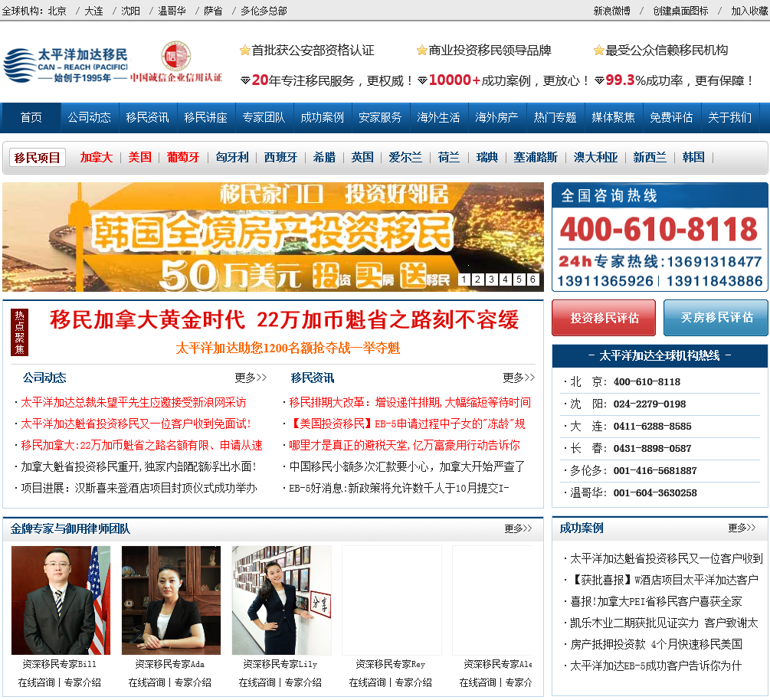The image size is (770, 700).
Task: Click 在线咨询 under expert Bill
Action: point(36,682)
